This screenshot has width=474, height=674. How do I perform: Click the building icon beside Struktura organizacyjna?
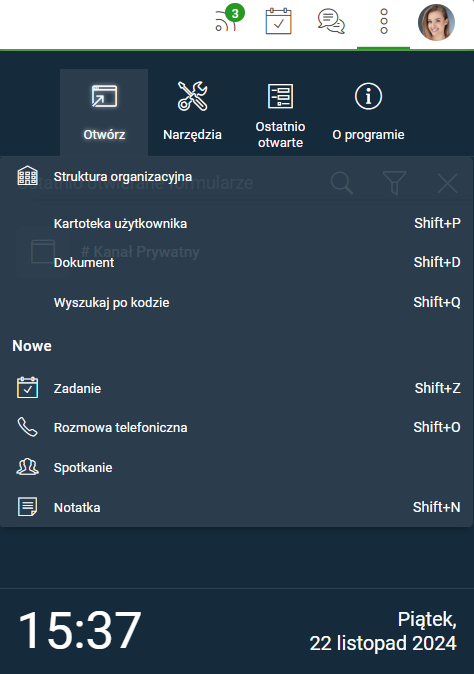[x=28, y=175]
